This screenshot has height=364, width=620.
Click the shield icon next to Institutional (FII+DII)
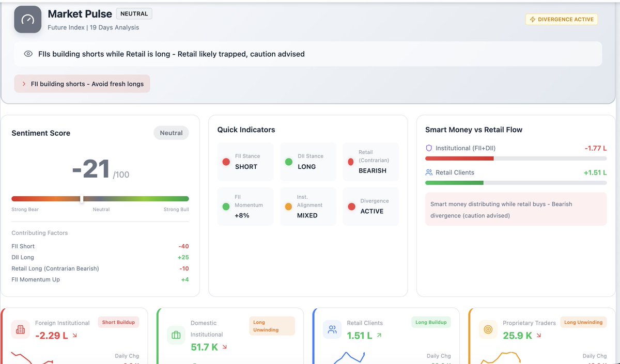point(428,148)
